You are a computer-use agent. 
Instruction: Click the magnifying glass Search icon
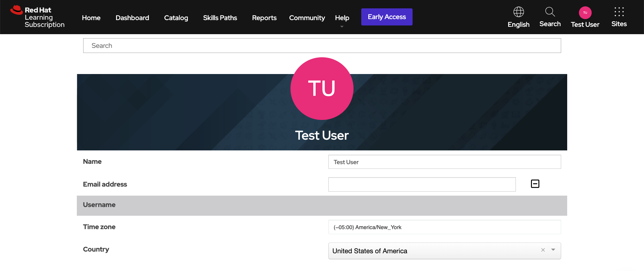coord(550,12)
